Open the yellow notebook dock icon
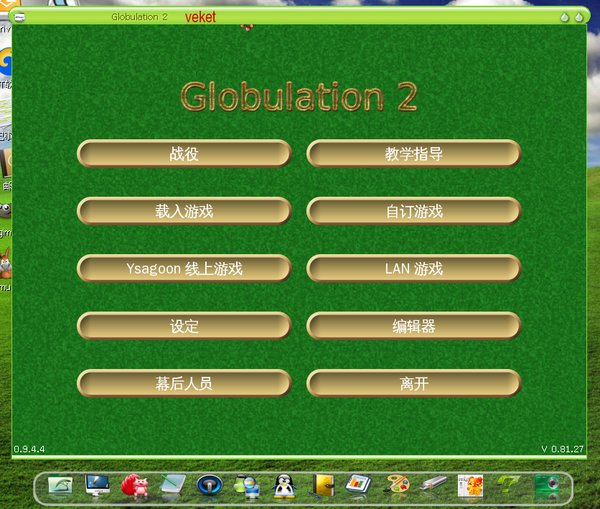The image size is (600, 509). [x=322, y=486]
